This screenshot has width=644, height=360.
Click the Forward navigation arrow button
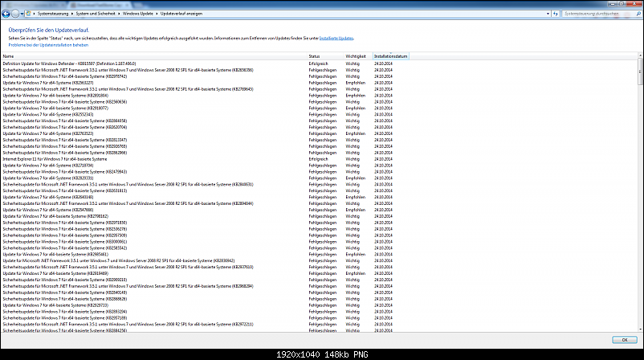click(x=15, y=14)
